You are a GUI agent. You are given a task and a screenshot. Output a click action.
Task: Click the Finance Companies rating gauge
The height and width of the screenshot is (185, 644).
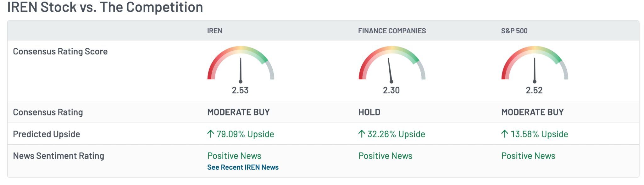point(391,64)
